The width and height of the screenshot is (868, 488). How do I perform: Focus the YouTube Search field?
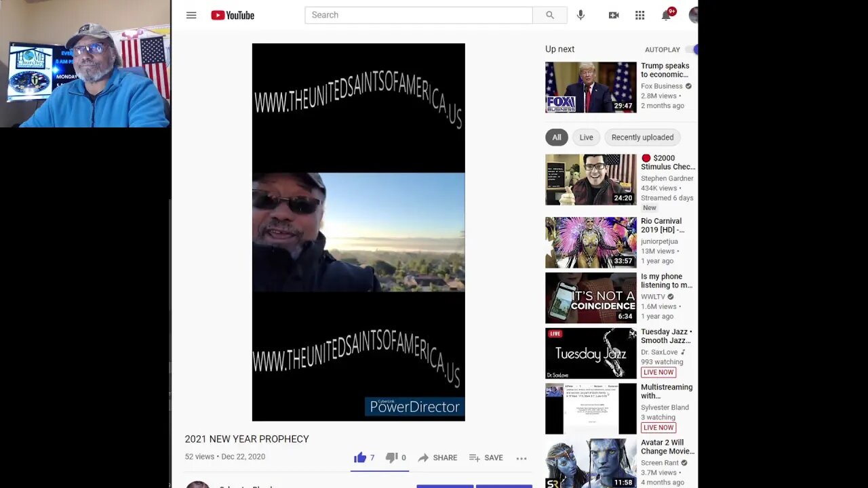(418, 15)
